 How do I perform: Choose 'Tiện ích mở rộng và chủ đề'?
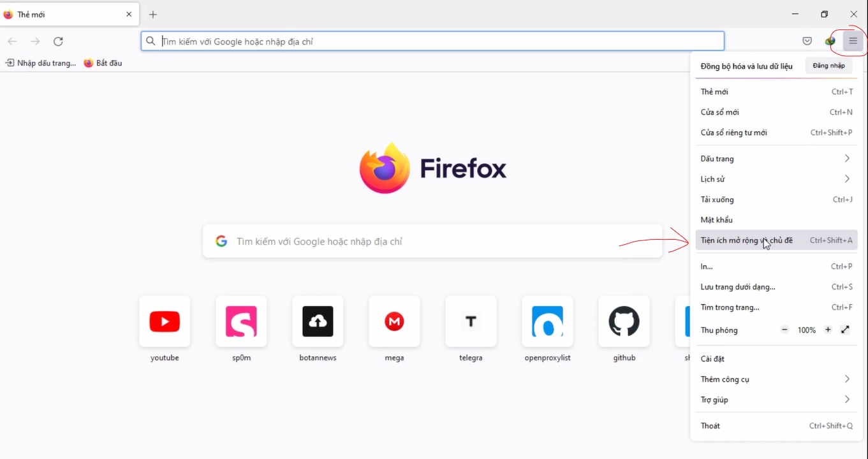[x=776, y=240]
